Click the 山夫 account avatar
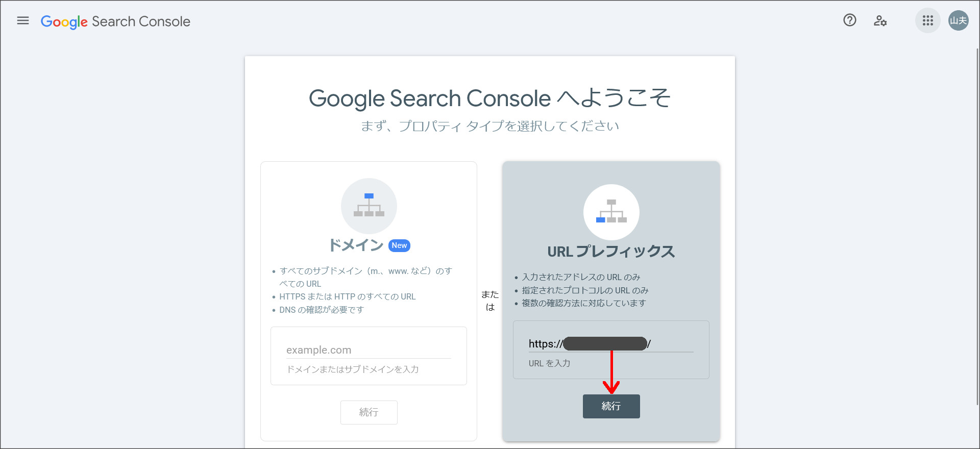The width and height of the screenshot is (980, 449). 959,21
